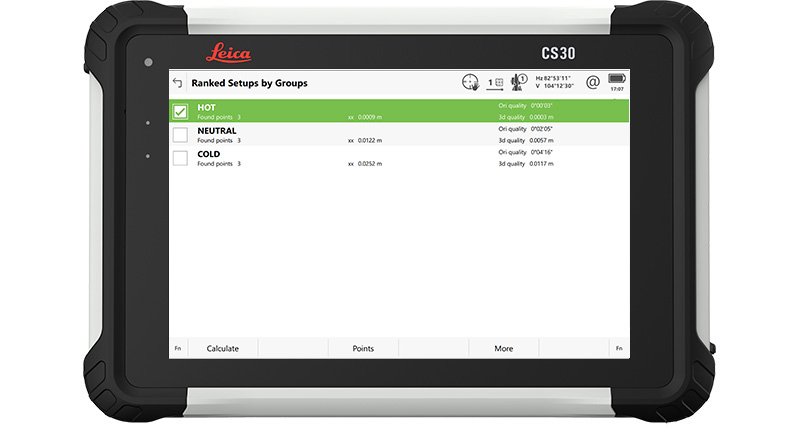Check the battery status icon
The height and width of the screenshot is (428, 800).
pos(616,78)
